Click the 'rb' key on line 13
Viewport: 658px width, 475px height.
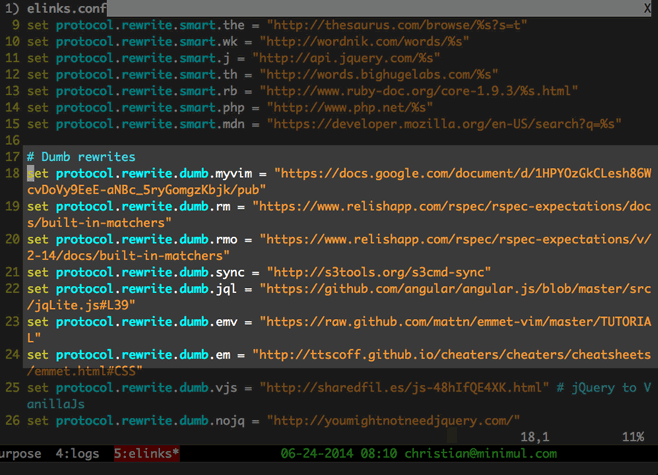(230, 91)
